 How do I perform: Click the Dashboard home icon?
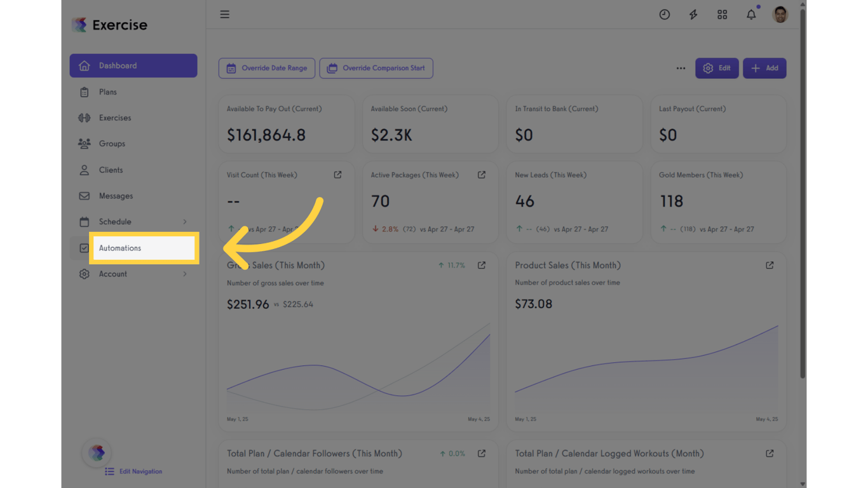[84, 65]
